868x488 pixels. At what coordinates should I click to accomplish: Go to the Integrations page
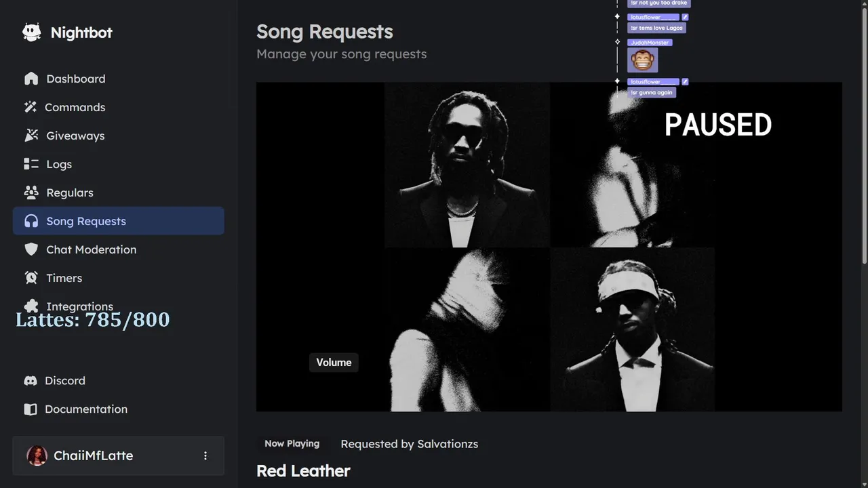point(79,306)
